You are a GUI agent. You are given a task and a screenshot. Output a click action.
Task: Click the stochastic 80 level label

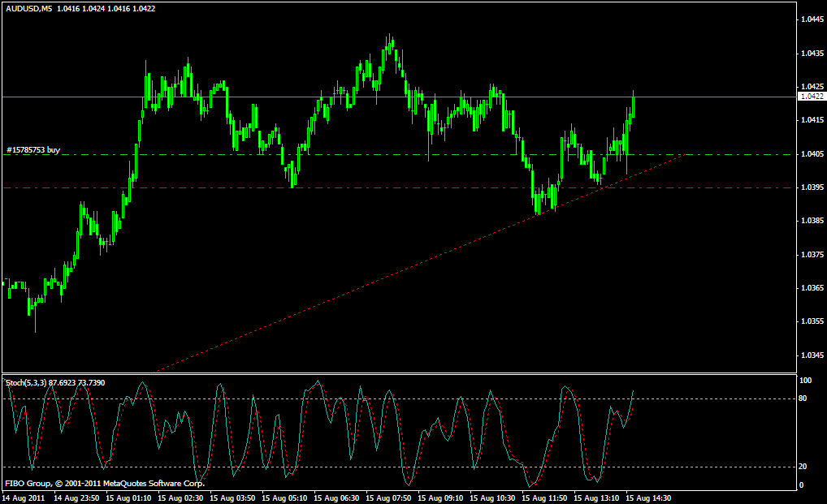(x=802, y=398)
